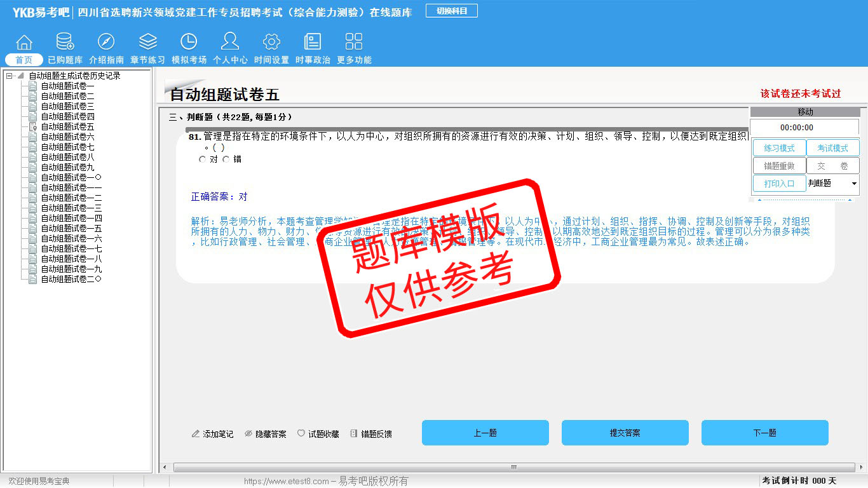Go to 个人中心 user icon
Screen dimensions: 868x488
click(230, 43)
